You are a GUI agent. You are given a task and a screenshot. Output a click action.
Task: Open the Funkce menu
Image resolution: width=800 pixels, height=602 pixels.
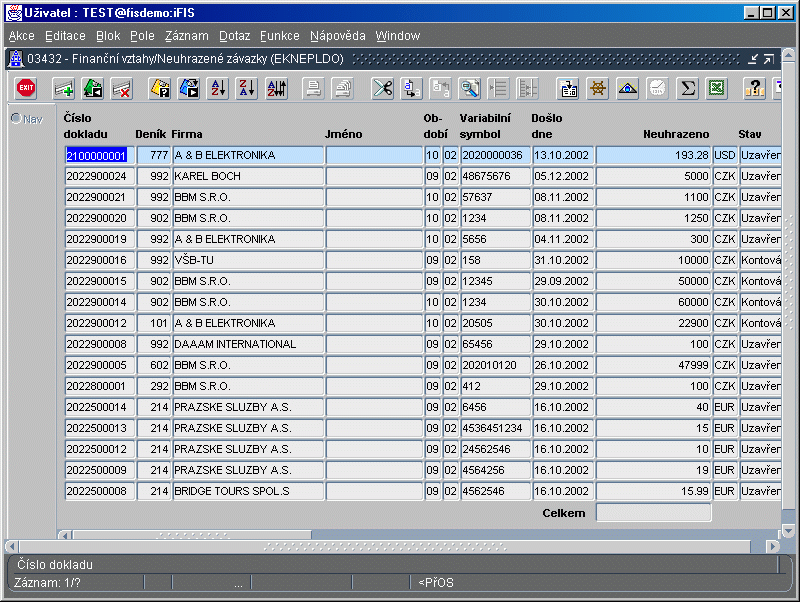pyautogui.click(x=279, y=36)
